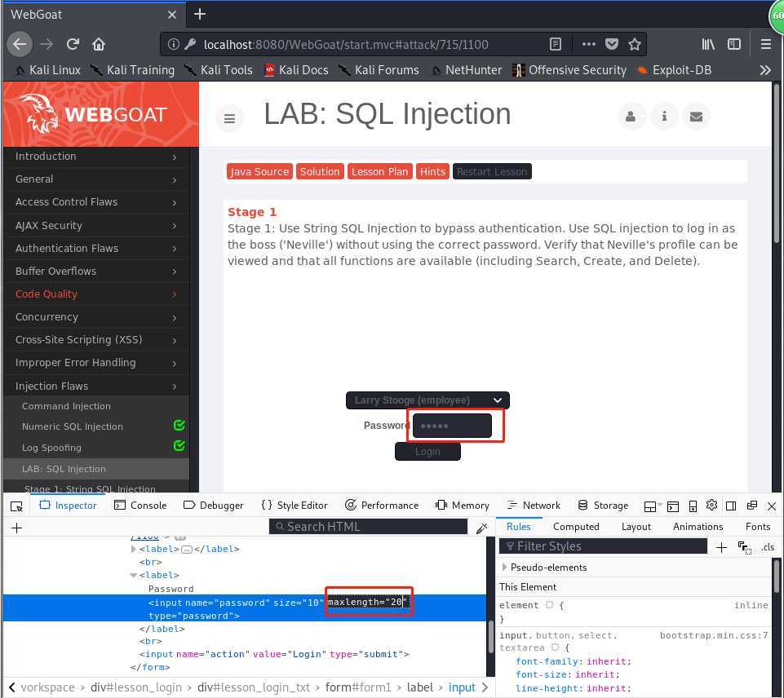Viewport: 784px width, 698px height.
Task: Expand Code Quality section
Action: (96, 294)
